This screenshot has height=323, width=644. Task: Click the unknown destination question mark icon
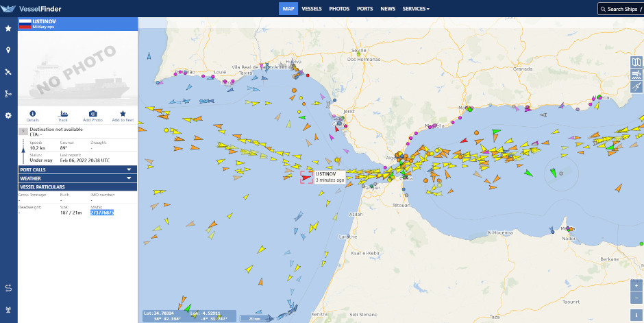tap(23, 132)
